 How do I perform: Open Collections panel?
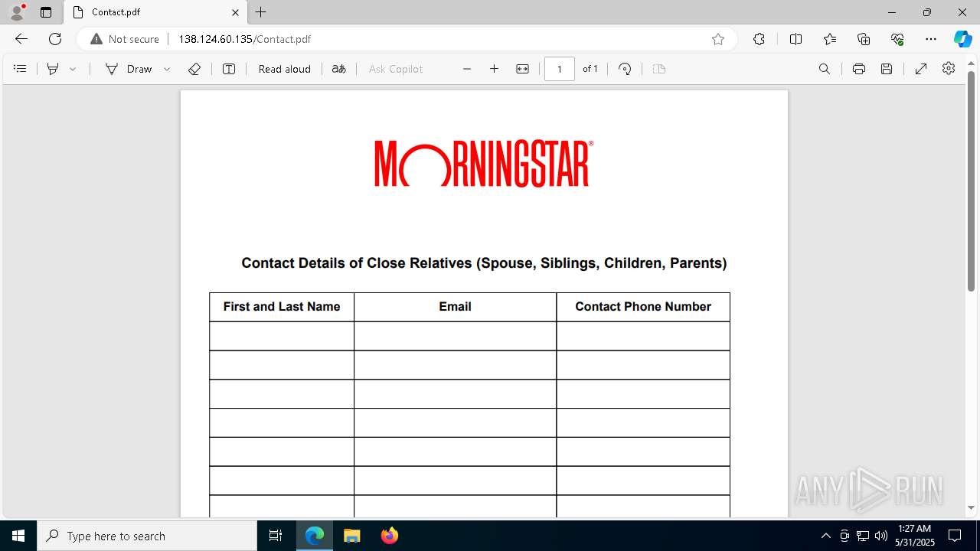[864, 39]
